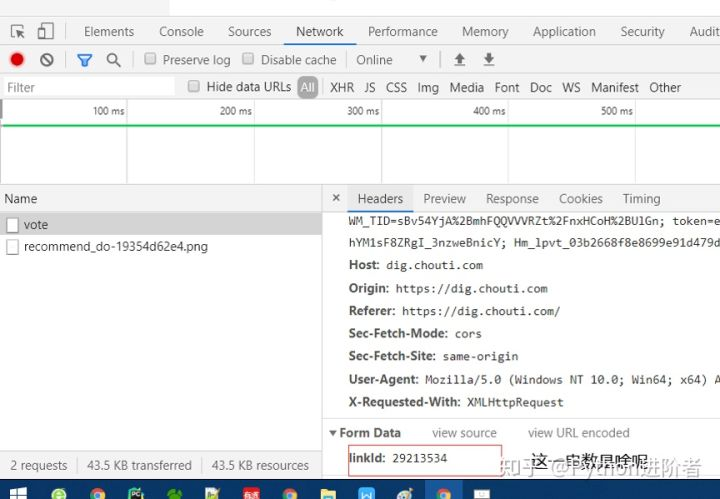
Task: Select the Sec-Fetch-Mode cors value
Action: point(468,334)
